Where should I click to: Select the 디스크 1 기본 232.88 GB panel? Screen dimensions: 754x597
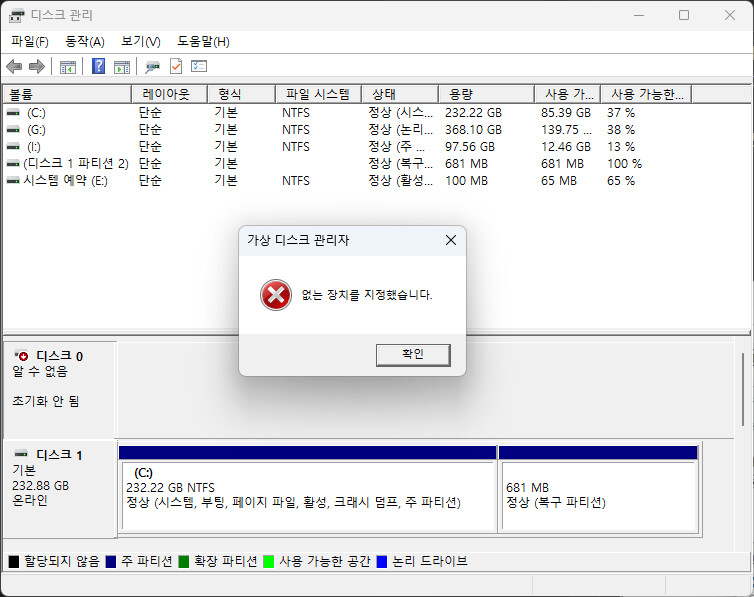pos(59,489)
